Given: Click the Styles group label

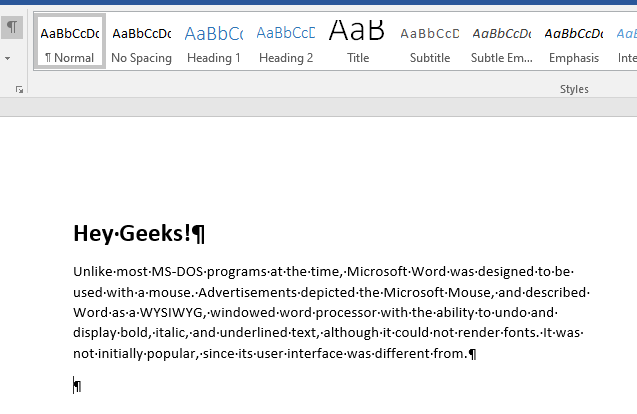Looking at the screenshot, I should [x=573, y=90].
